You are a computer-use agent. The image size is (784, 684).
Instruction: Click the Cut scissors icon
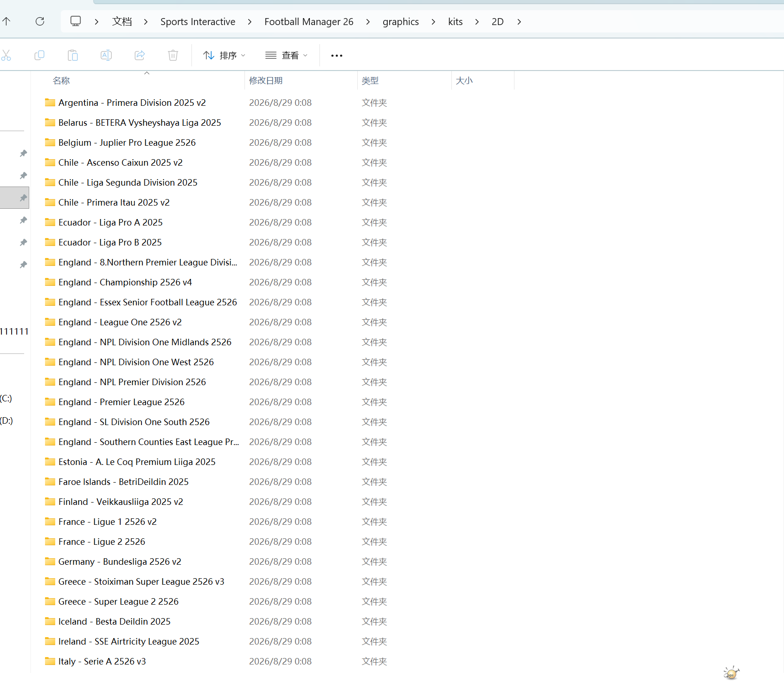coord(6,55)
